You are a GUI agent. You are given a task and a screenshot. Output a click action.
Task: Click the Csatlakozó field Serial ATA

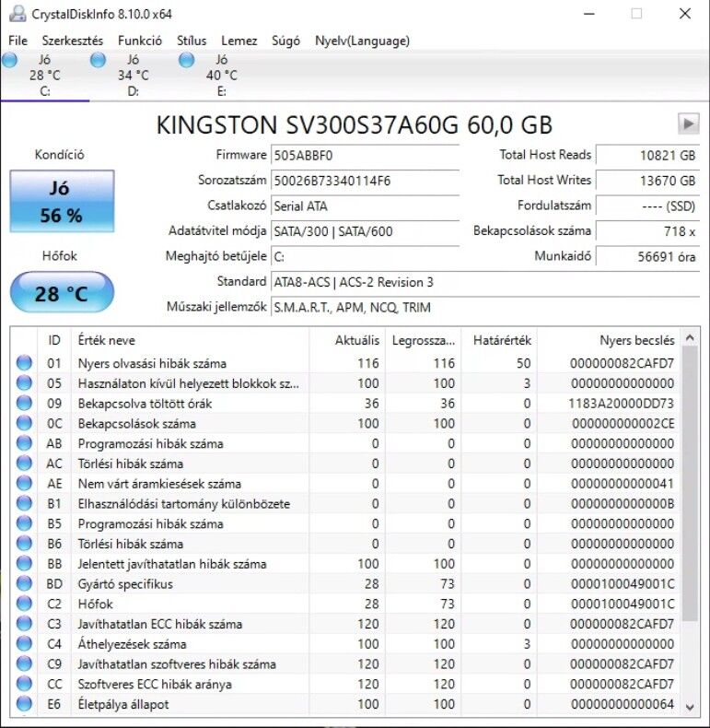point(365,205)
